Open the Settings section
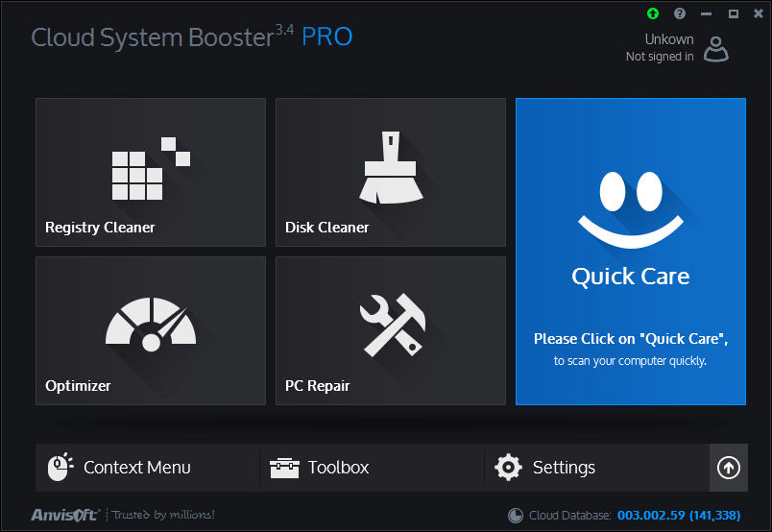 [x=596, y=468]
